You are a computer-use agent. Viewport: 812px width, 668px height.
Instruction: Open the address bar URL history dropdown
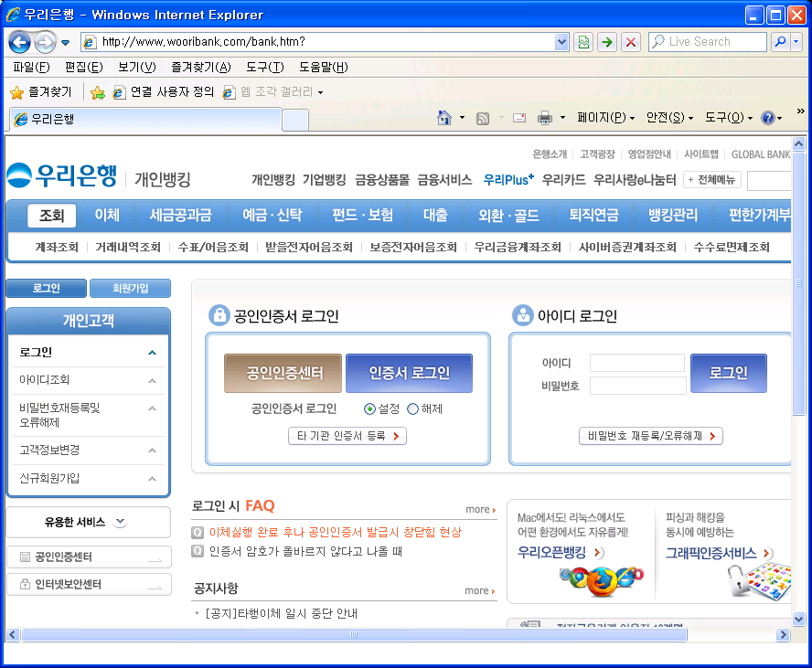click(561, 42)
